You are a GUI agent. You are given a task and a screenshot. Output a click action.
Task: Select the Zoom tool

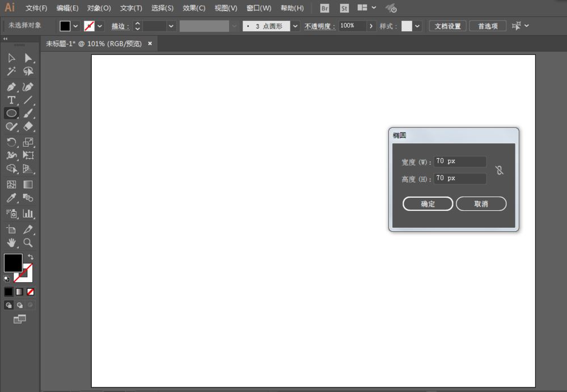tap(27, 243)
